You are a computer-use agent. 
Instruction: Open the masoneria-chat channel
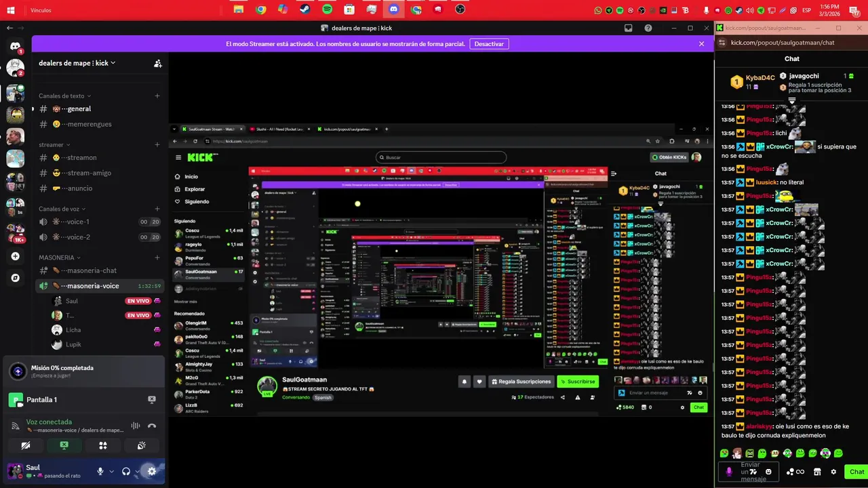100,270
